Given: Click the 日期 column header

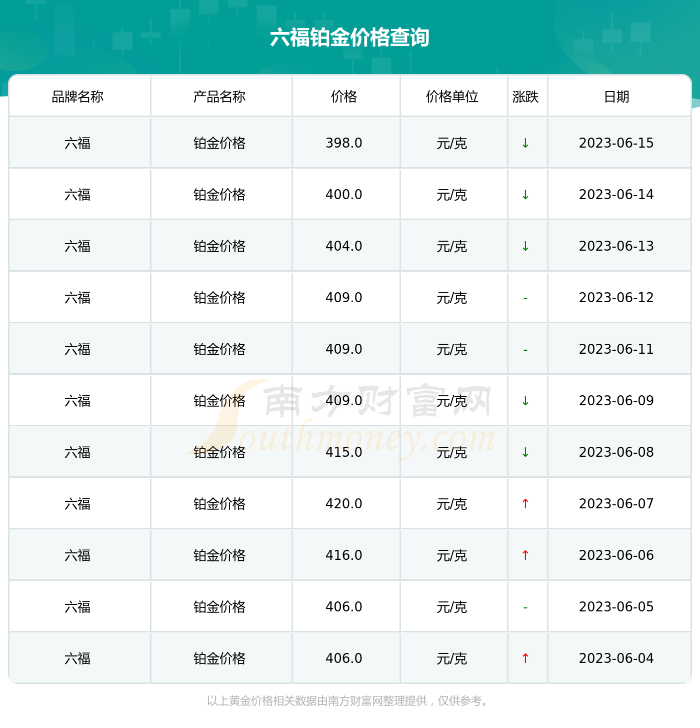Looking at the screenshot, I should (616, 97).
